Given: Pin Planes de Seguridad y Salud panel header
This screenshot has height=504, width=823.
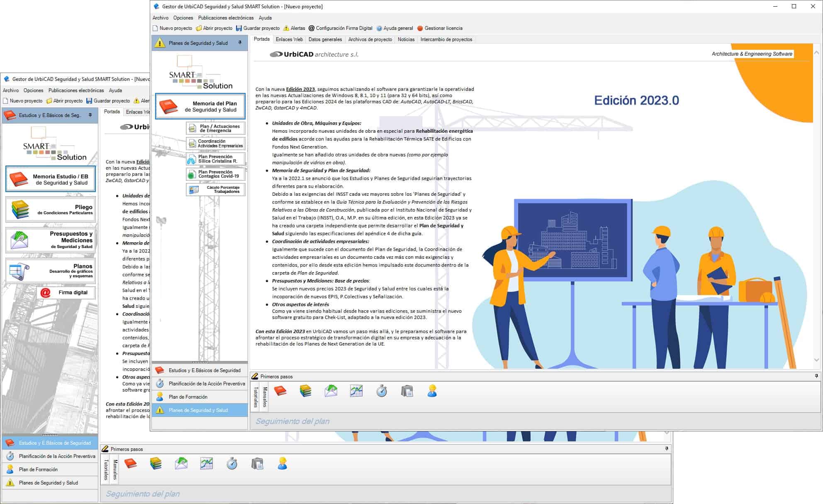Looking at the screenshot, I should (240, 43).
